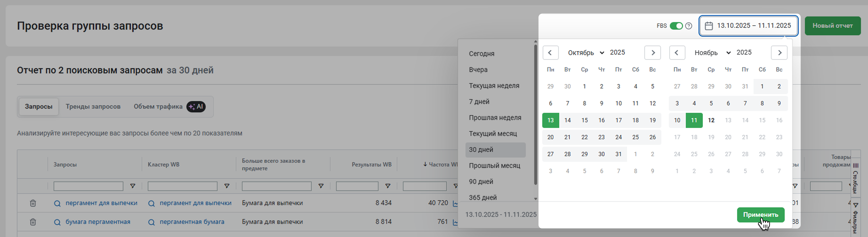868x237 pixels.
Task: Click search icon beside 'пергаментная бумага' cluster
Action: 152,222
